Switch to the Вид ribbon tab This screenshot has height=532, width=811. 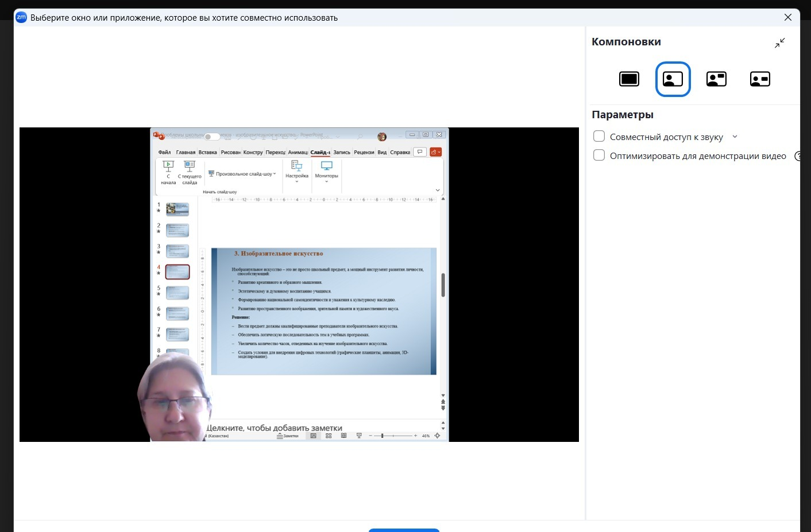click(382, 153)
